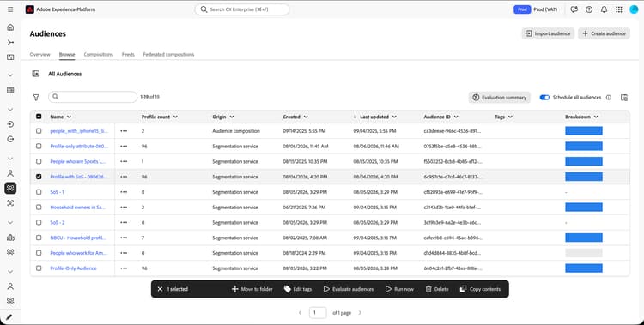Screen dimensions: 644x325
Task: Open the Profile-Only Audience link
Action: tap(74, 268)
